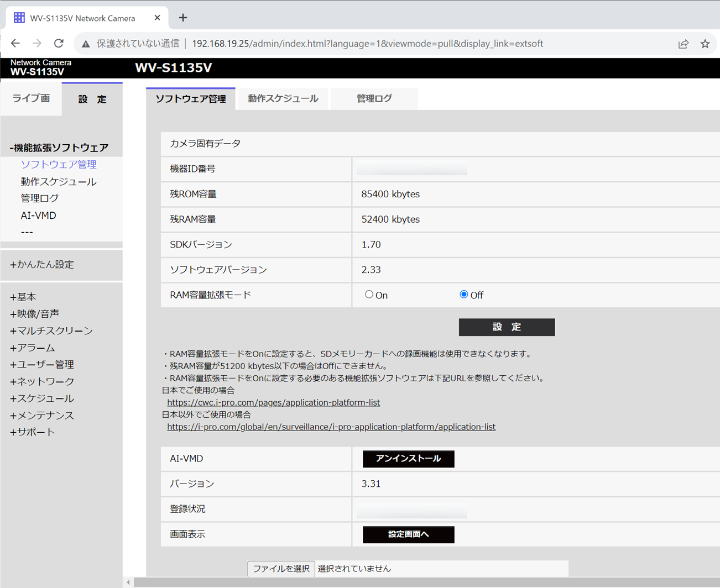Close the WV-S1135V Network Camera tab
Viewport: 720px width, 588px height.
coord(157,18)
